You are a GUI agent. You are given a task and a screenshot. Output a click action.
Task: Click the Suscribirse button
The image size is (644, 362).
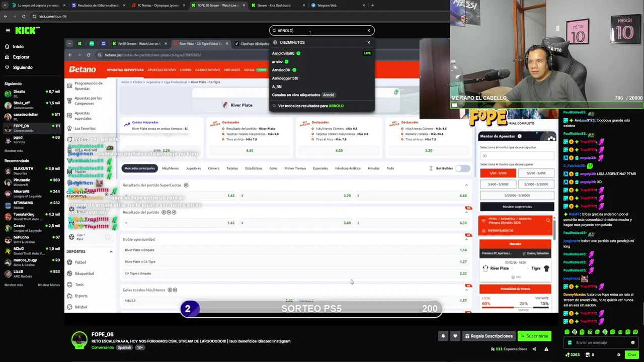click(534, 336)
